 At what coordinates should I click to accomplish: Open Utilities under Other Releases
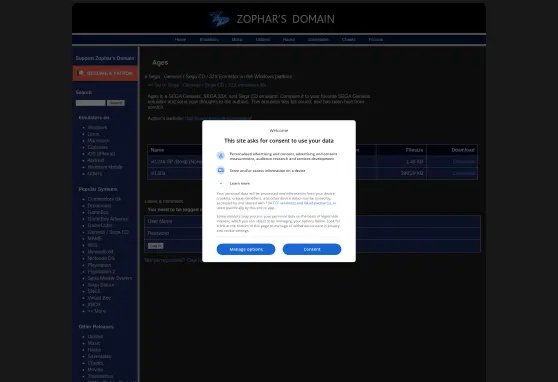coord(95,336)
